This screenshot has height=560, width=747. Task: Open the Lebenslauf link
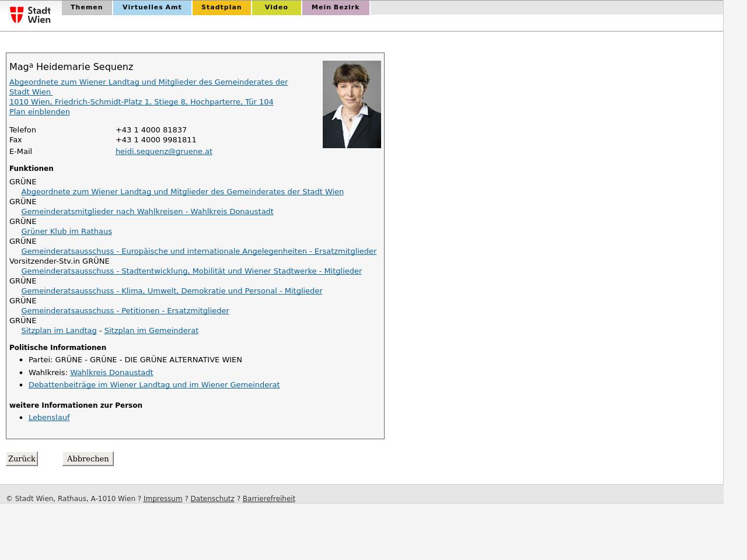[x=49, y=418]
